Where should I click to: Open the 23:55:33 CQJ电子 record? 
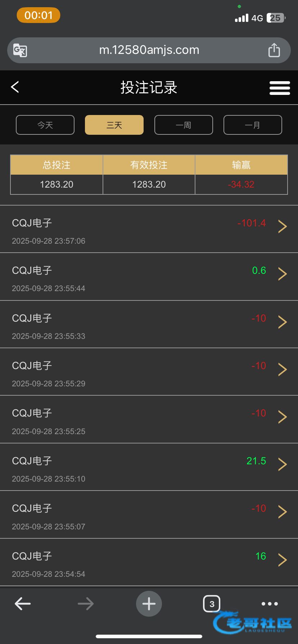[144, 325]
